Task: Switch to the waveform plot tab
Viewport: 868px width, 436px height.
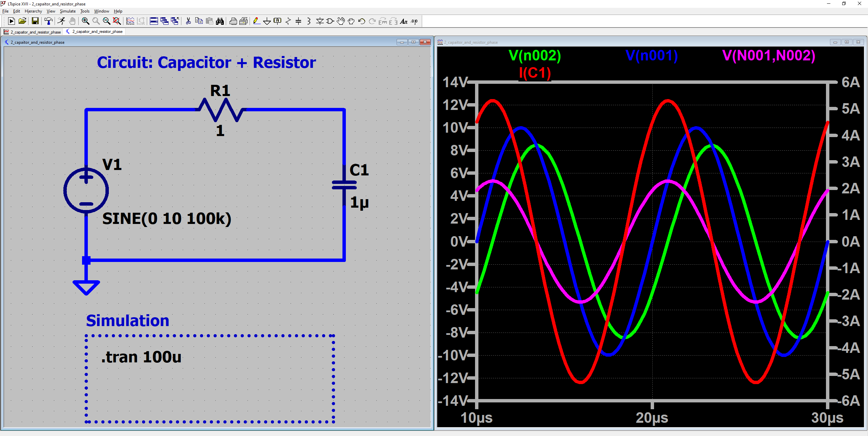Action: 33,32
